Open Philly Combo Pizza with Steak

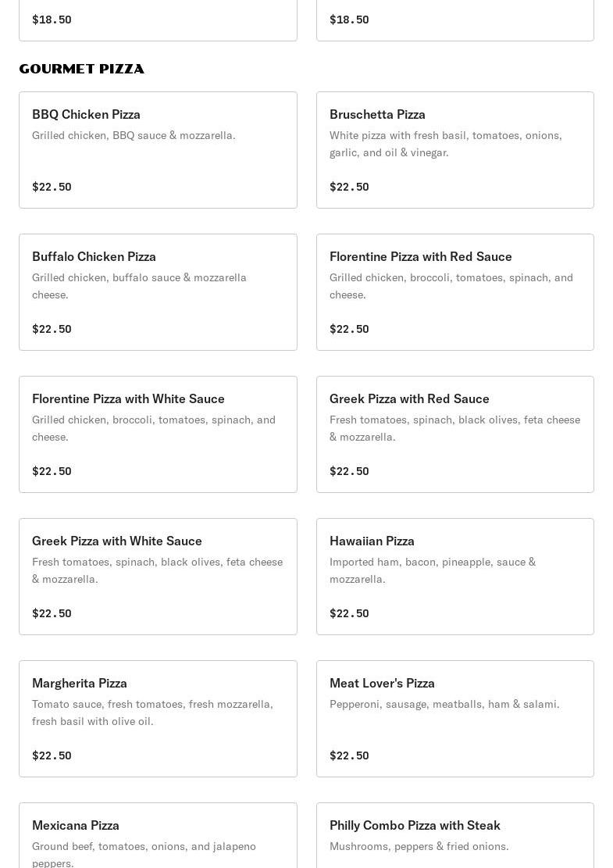(454, 835)
